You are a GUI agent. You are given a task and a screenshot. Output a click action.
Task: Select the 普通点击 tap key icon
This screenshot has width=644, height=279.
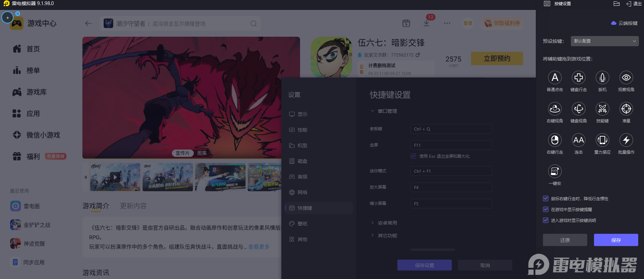click(x=555, y=77)
